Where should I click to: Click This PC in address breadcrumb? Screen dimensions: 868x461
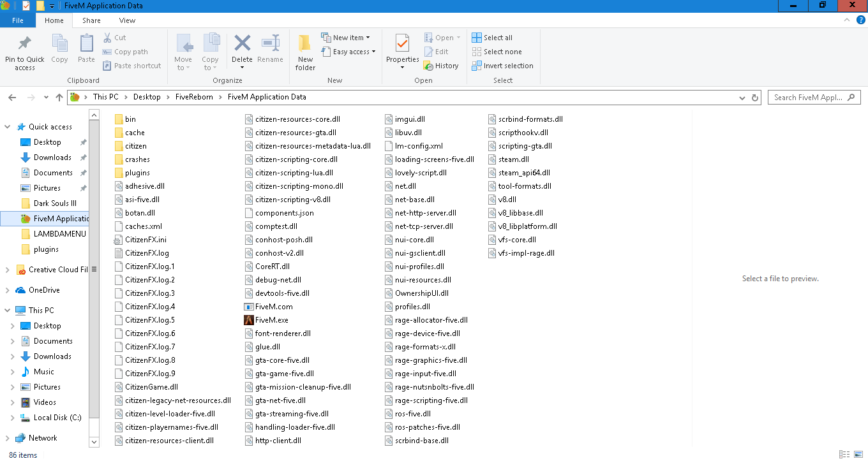coord(105,97)
